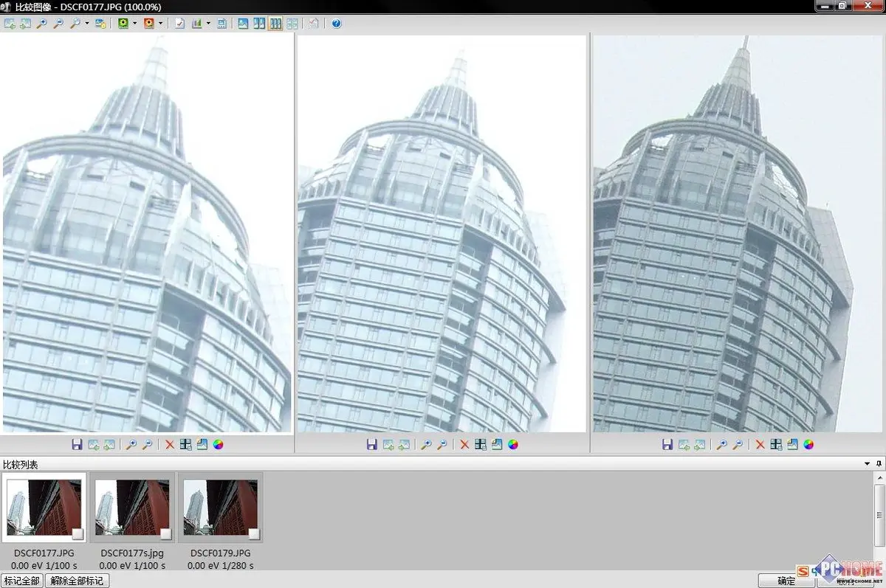Viewport: 886px width, 588px height.
Task: Click the 解除全部标记 button
Action: [x=78, y=581]
